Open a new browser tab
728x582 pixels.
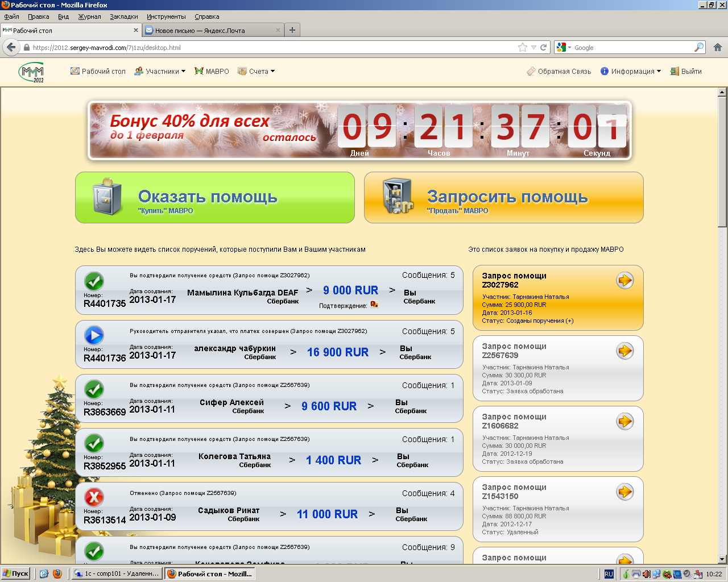(x=292, y=30)
